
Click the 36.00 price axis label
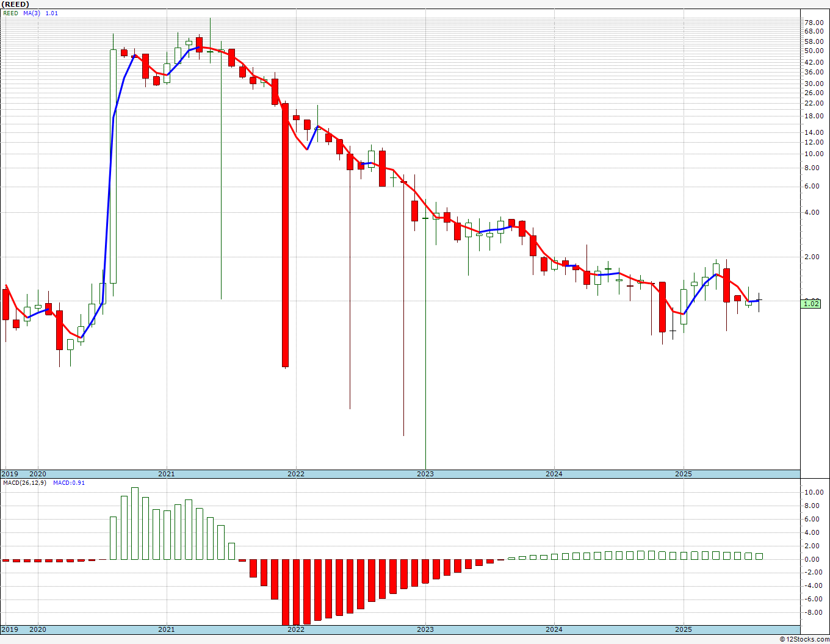(814, 72)
